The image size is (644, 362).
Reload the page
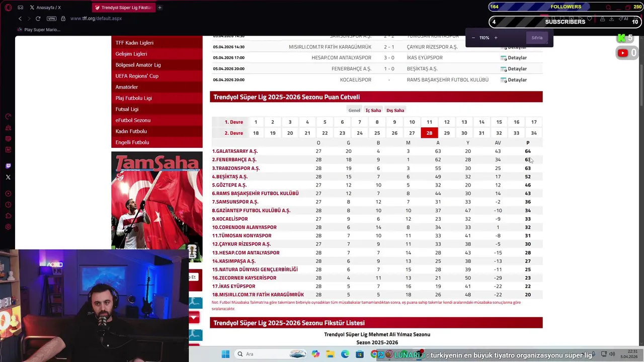click(38, 19)
